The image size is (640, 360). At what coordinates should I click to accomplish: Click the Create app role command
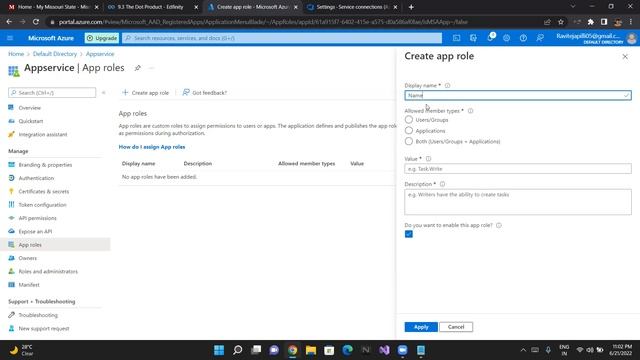[x=146, y=93]
